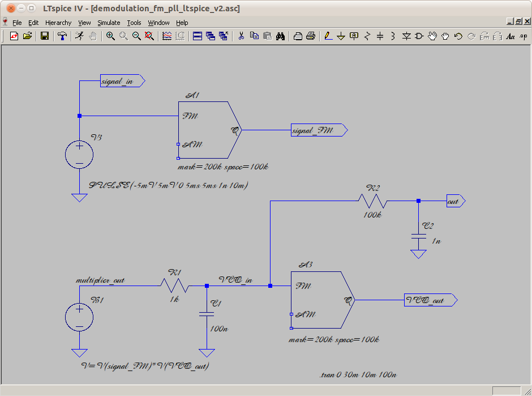Click the Zoom Full Extents crossed magnifier icon
532x396 pixels.
149,36
